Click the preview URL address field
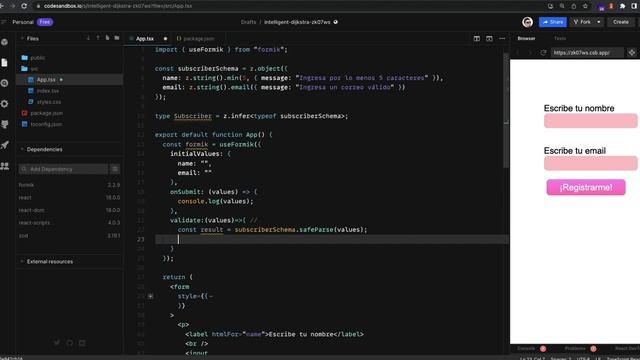Viewport: 640px width, 360px height. [587, 53]
